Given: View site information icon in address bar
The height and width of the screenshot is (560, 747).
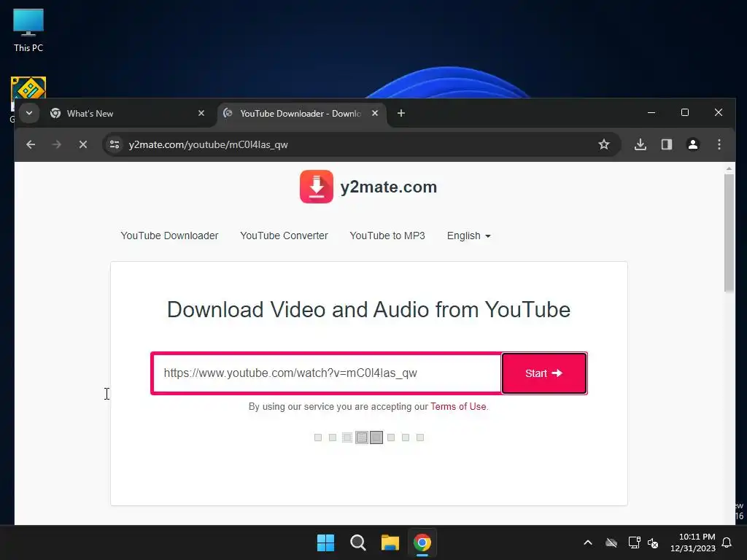Looking at the screenshot, I should pos(115,144).
